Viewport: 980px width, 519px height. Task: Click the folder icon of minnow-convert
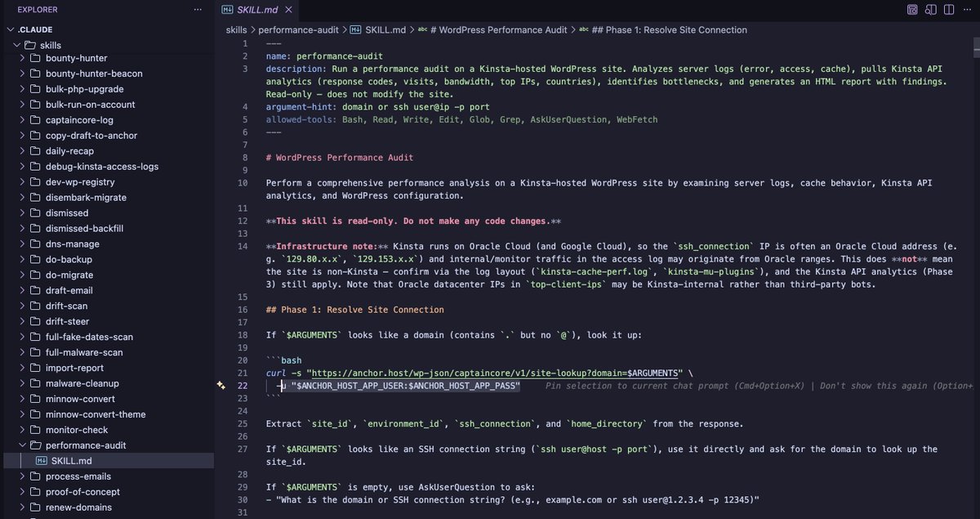coord(35,399)
